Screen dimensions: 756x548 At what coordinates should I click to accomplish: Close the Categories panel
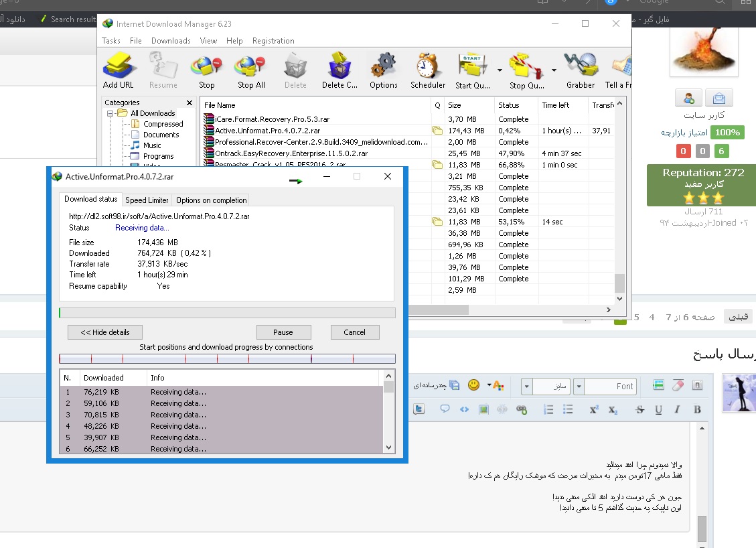(x=190, y=102)
